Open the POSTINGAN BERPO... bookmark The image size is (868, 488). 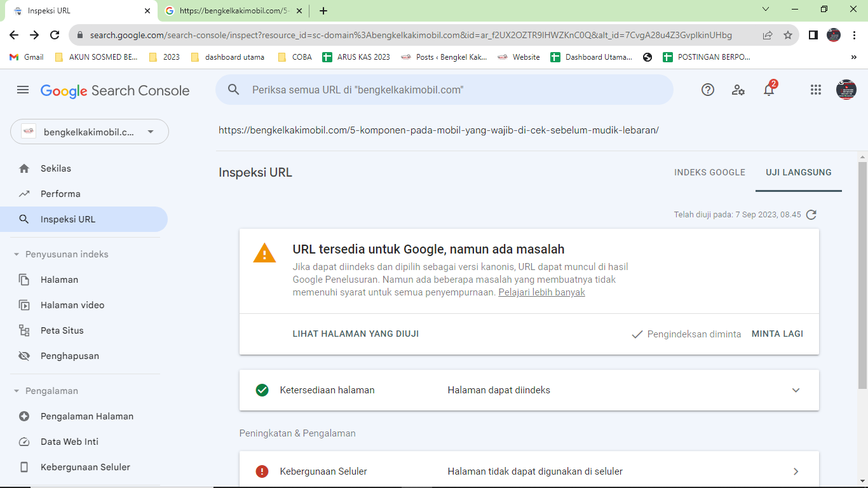706,57
